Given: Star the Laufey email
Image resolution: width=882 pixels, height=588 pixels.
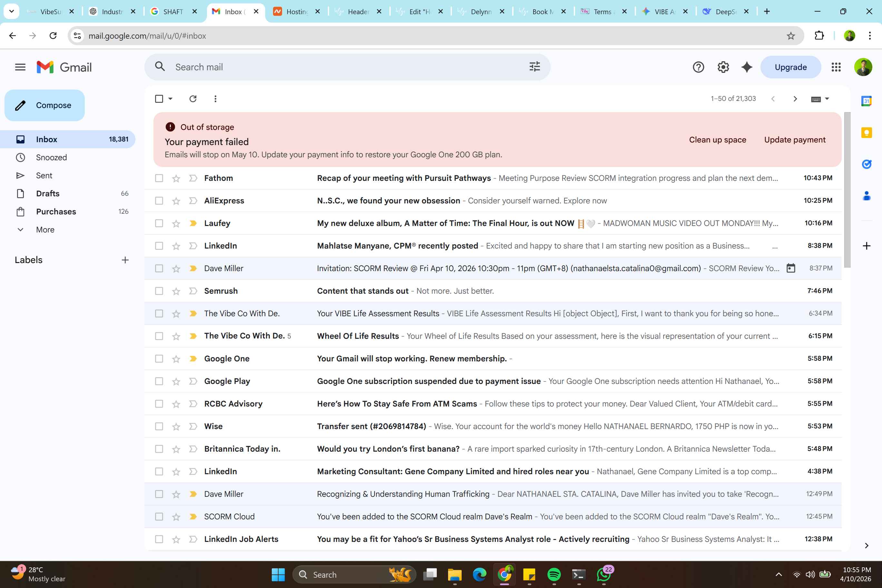Looking at the screenshot, I should 176,223.
